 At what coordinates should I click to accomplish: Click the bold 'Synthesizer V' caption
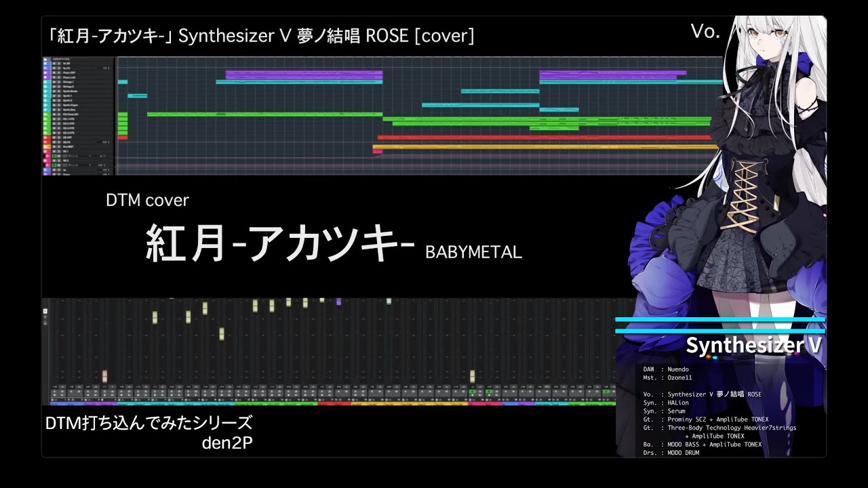(754, 345)
